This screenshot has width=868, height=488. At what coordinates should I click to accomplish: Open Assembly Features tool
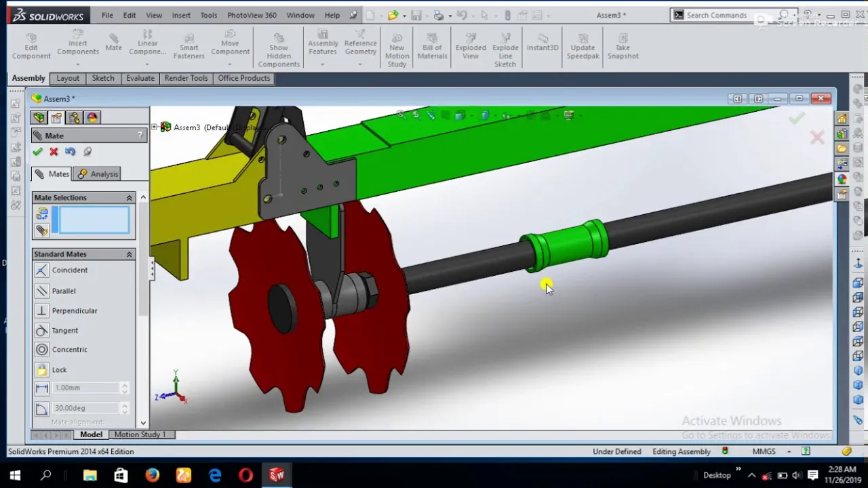coord(323,43)
